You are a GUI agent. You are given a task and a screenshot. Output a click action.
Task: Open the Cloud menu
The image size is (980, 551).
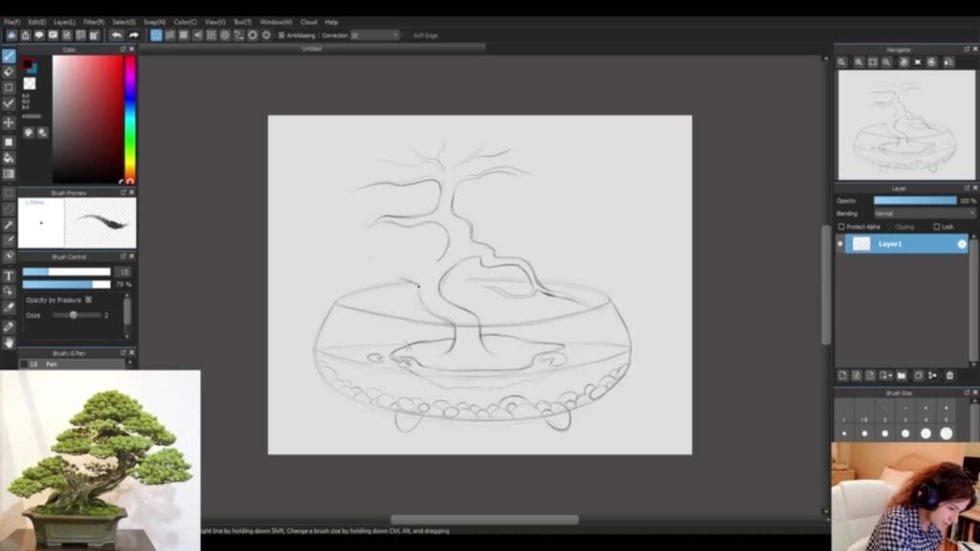(x=308, y=21)
